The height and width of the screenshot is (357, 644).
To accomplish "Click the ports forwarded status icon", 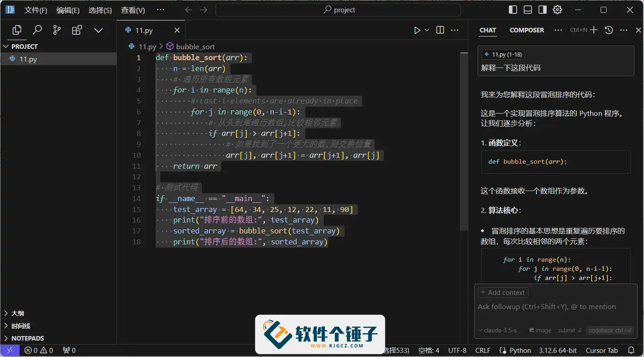I will (69, 350).
